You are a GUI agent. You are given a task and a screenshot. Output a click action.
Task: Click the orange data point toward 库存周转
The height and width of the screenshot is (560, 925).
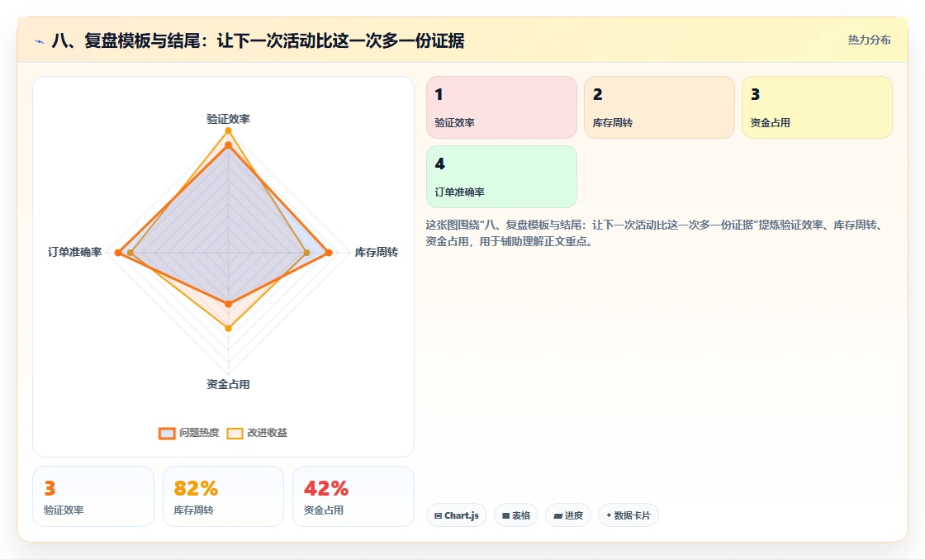pos(330,253)
